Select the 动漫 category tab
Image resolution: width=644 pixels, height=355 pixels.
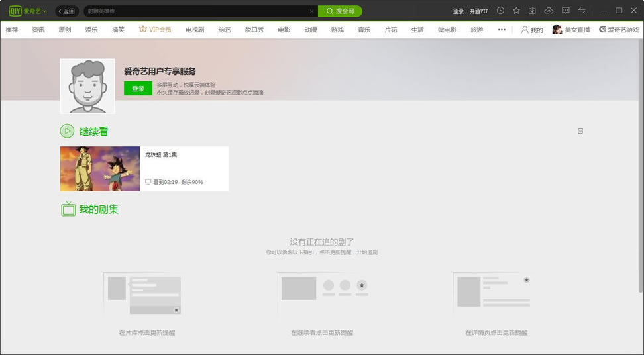[311, 30]
